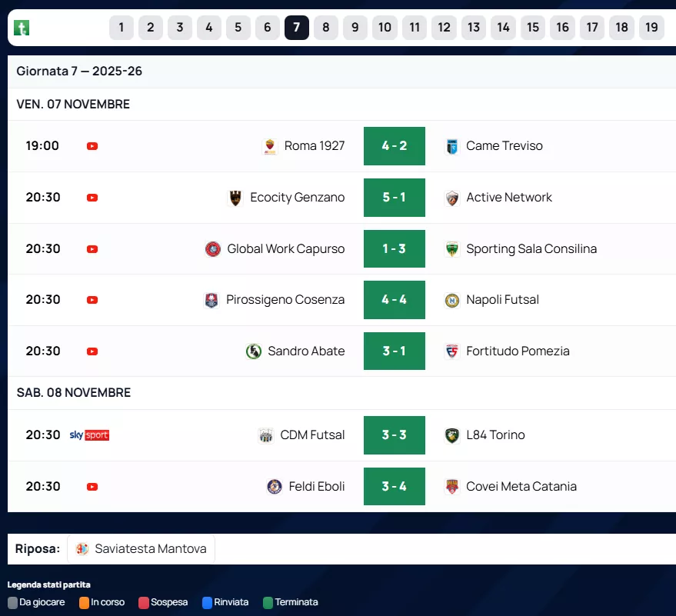Click the L84 Torino team crest
676x616 pixels.
[x=452, y=435]
